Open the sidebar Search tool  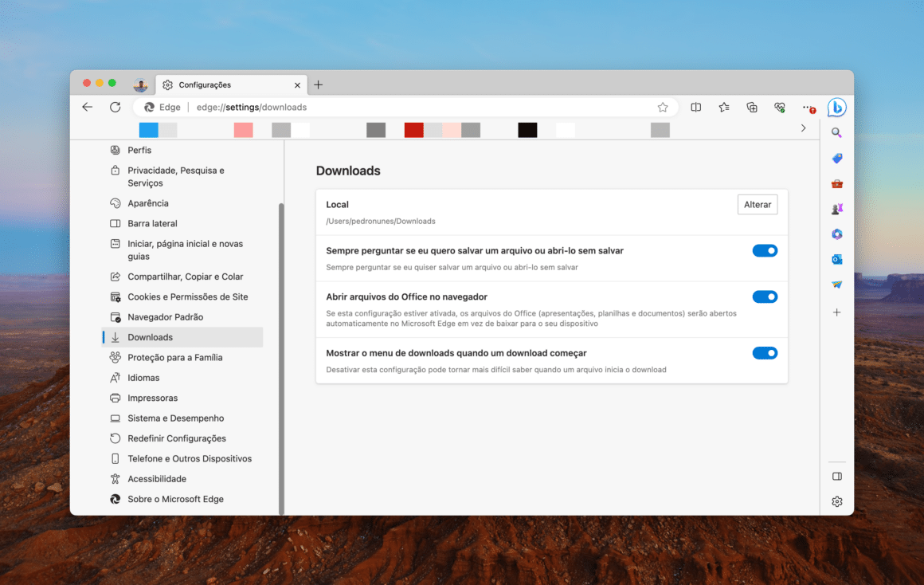tap(836, 132)
